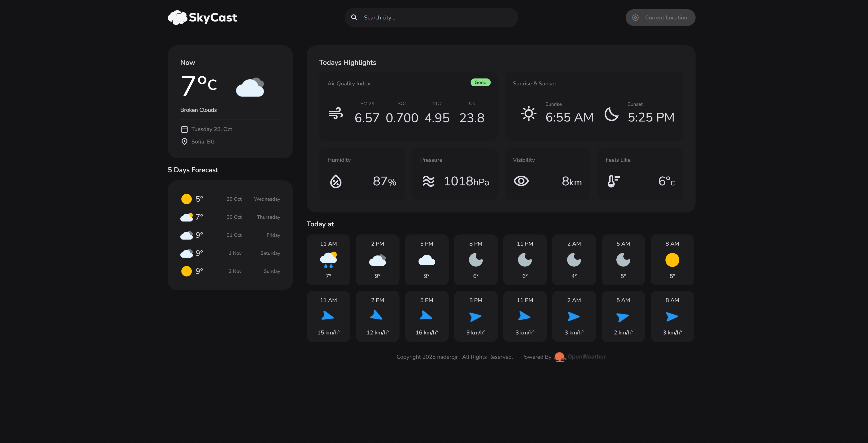Click the location pin next to Sofia, BG

[x=184, y=141]
